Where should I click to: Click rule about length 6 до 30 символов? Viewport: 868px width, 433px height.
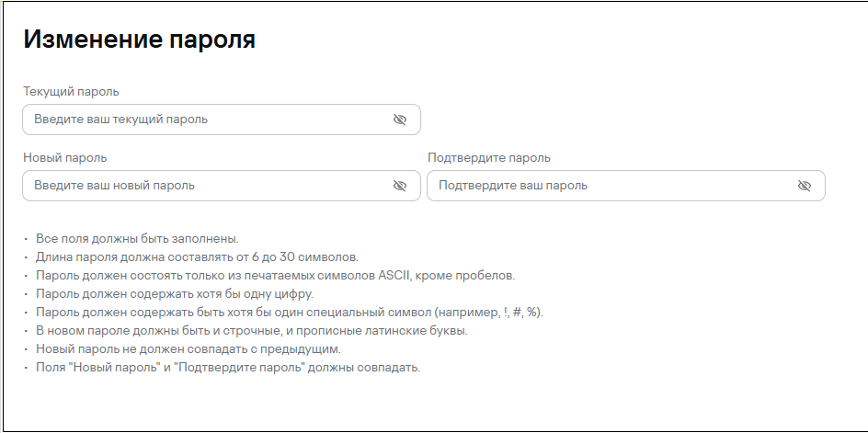tap(197, 257)
